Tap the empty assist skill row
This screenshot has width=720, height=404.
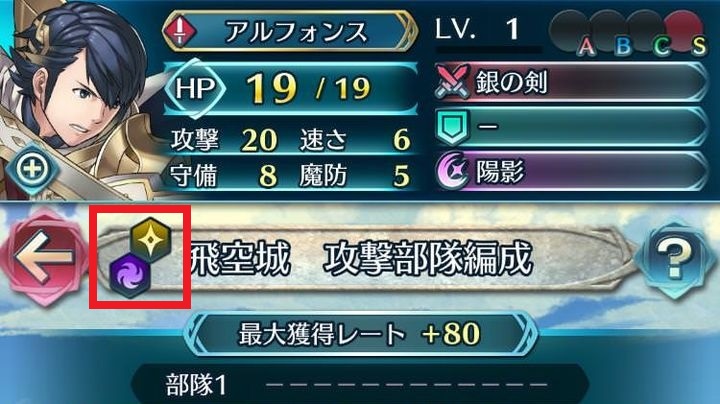coord(571,126)
